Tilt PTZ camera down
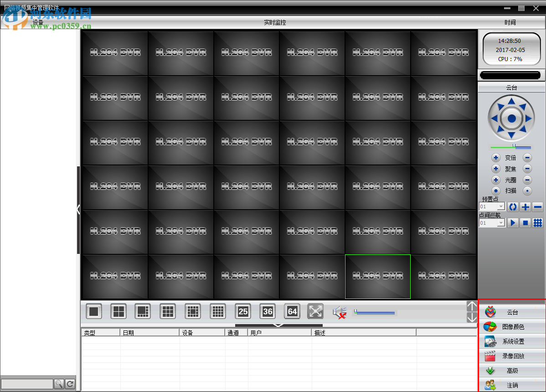Viewport: 546px width, 392px height. pyautogui.click(x=511, y=135)
